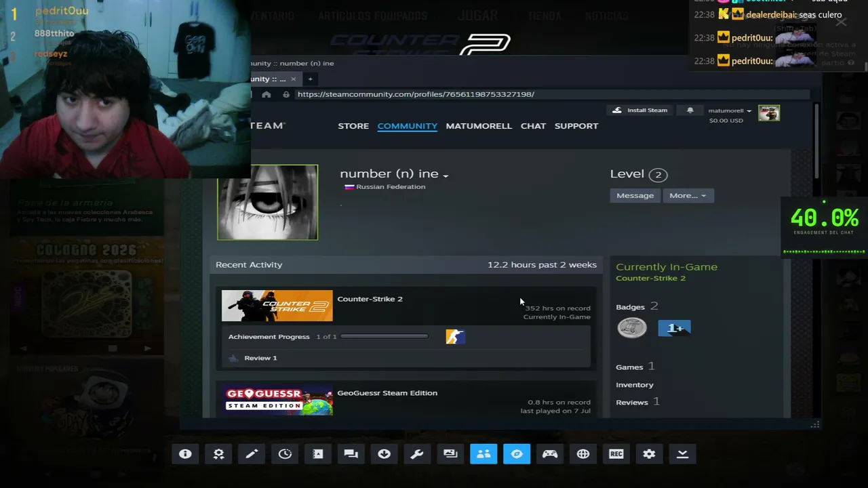Go to the browser home page icon

(x=266, y=94)
